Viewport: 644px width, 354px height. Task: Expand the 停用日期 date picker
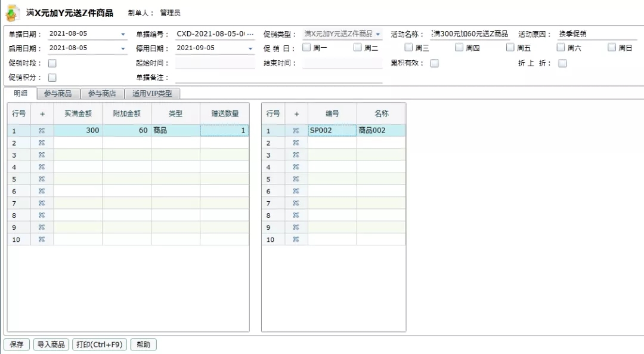pos(250,48)
